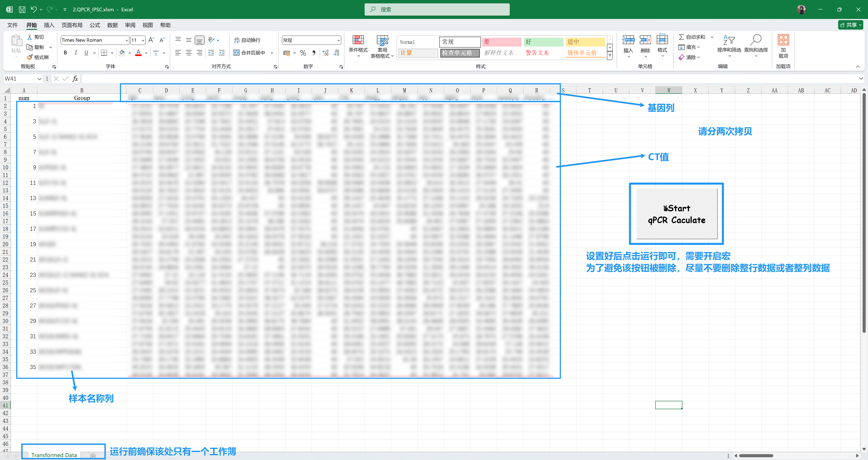Open the Name Box W41 dropdown

(x=39, y=78)
